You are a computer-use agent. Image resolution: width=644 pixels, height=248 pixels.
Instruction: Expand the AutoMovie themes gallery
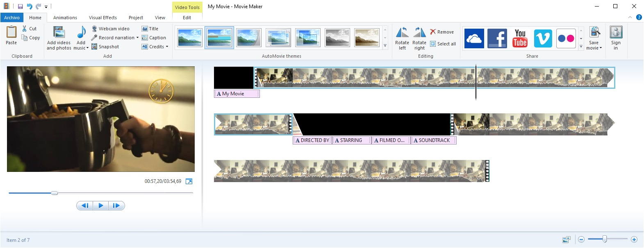point(385,46)
